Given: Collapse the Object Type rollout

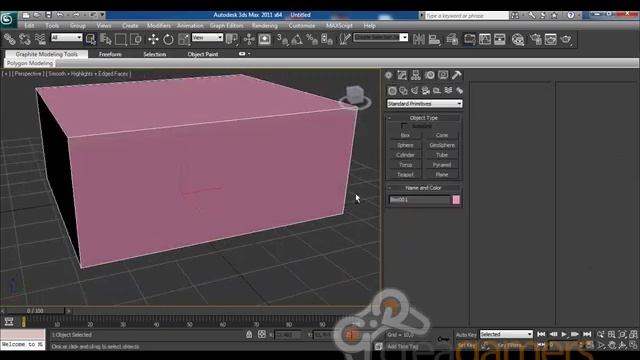Looking at the screenshot, I should pyautogui.click(x=423, y=118).
